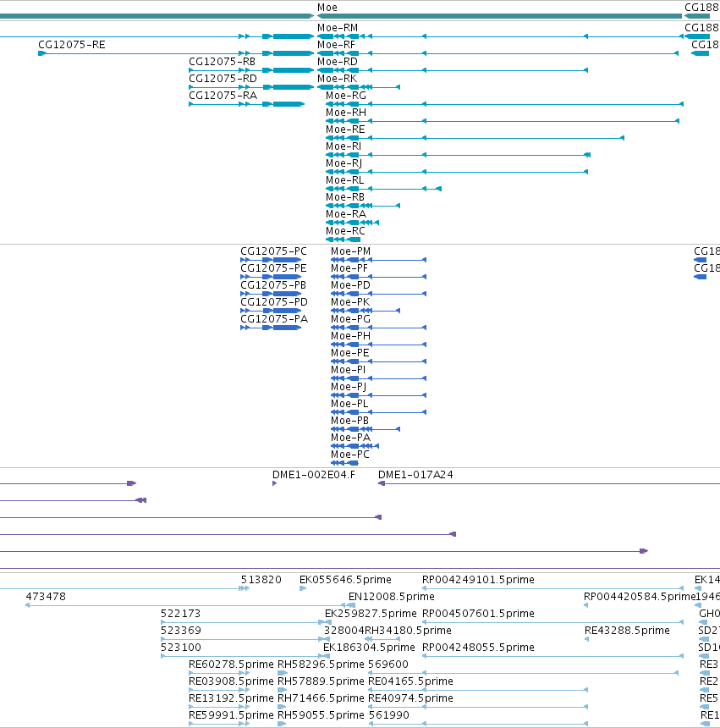Click the Moe-PF protein label
The image size is (720, 728).
point(349,268)
